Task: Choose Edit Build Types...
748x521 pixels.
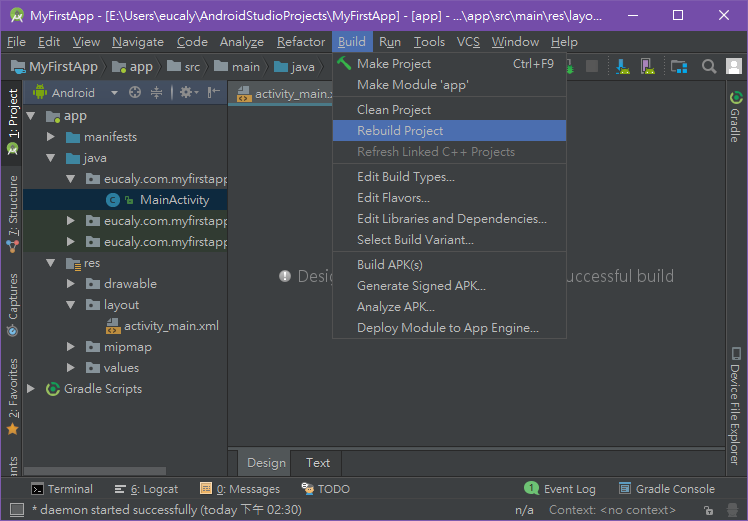Action: click(449, 177)
